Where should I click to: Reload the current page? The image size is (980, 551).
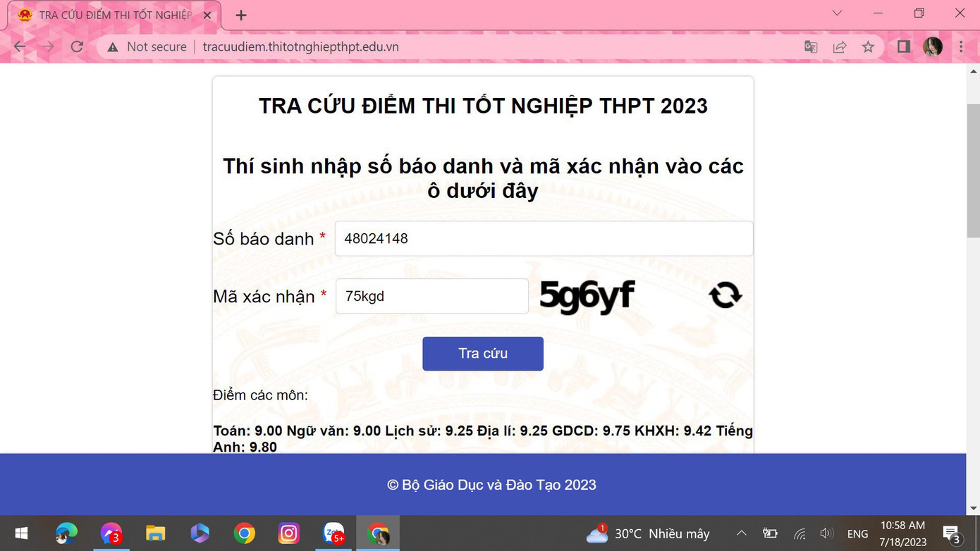coord(77,47)
